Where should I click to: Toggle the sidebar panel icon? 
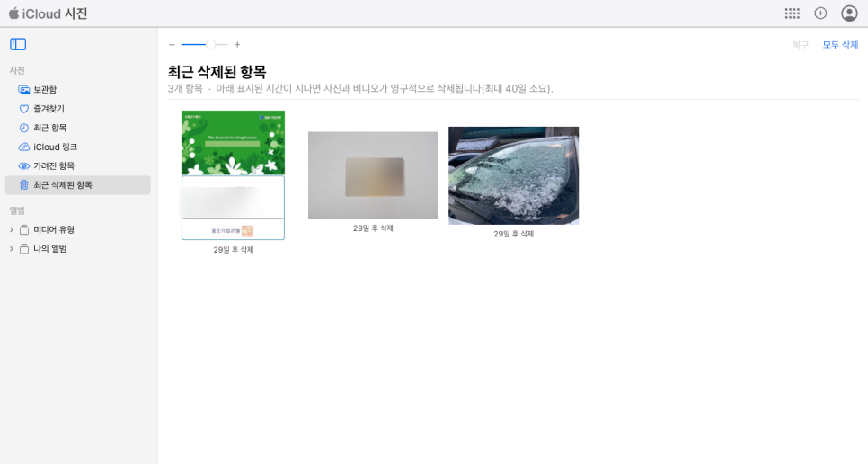[x=18, y=44]
